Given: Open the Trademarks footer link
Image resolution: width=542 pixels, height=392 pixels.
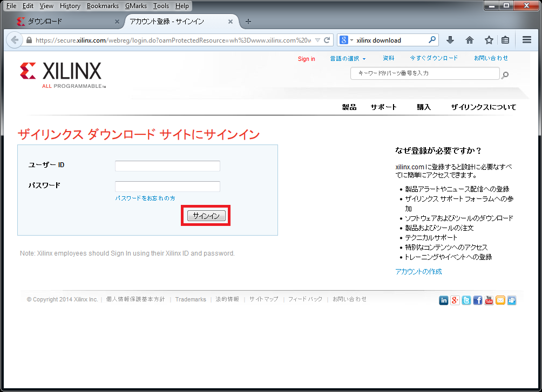Looking at the screenshot, I should tap(191, 299).
